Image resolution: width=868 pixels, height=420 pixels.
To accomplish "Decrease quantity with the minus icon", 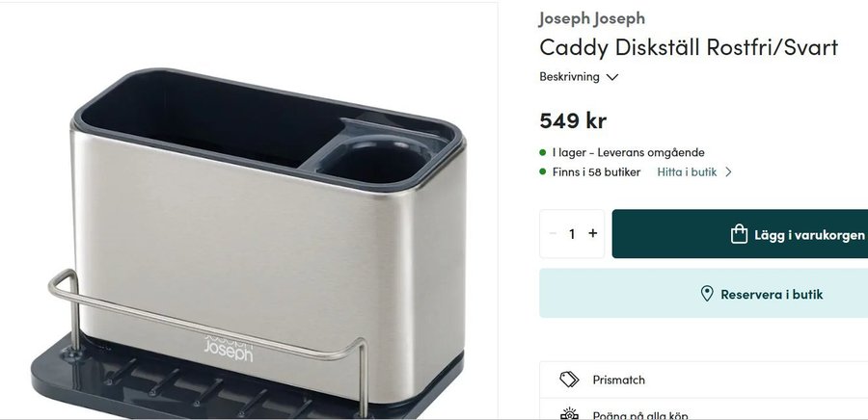I will 553,233.
